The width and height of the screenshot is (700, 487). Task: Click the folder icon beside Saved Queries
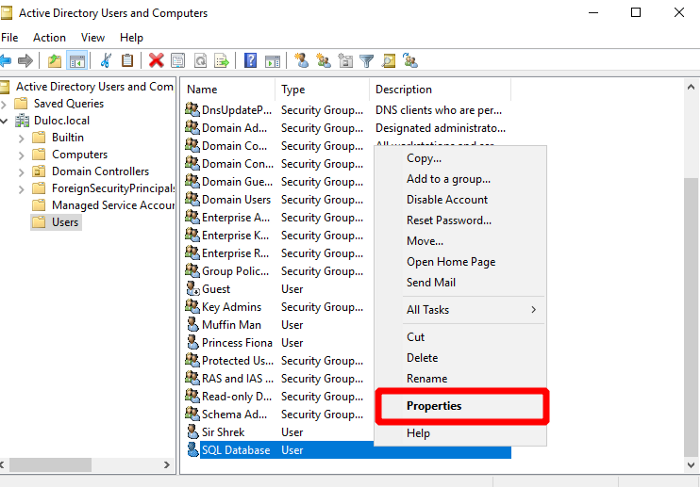tap(21, 104)
